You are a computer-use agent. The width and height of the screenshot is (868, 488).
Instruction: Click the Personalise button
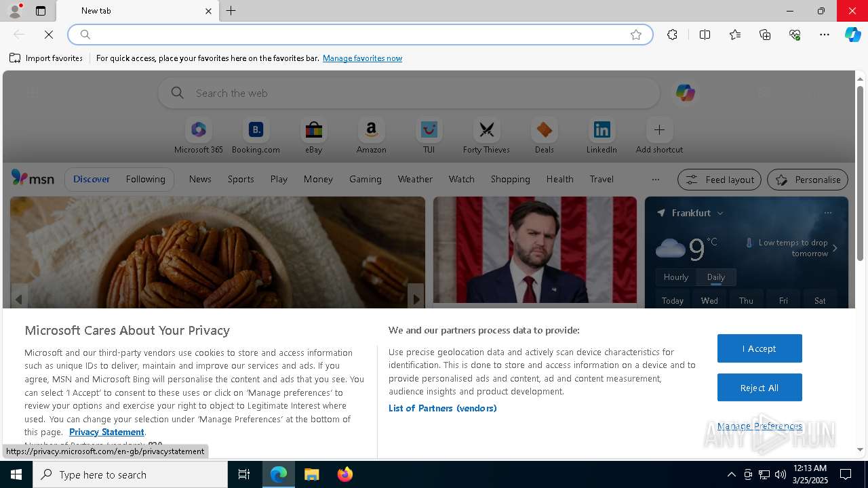point(808,180)
